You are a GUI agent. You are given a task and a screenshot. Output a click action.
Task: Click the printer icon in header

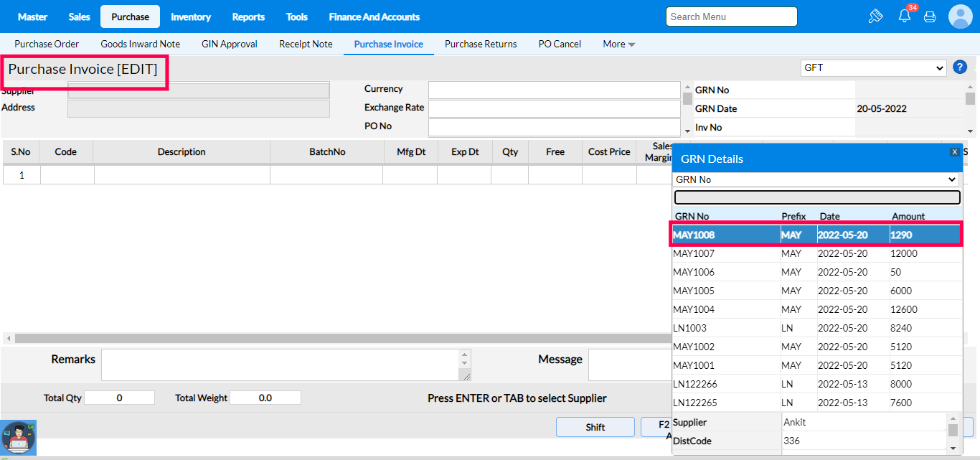coord(930,17)
